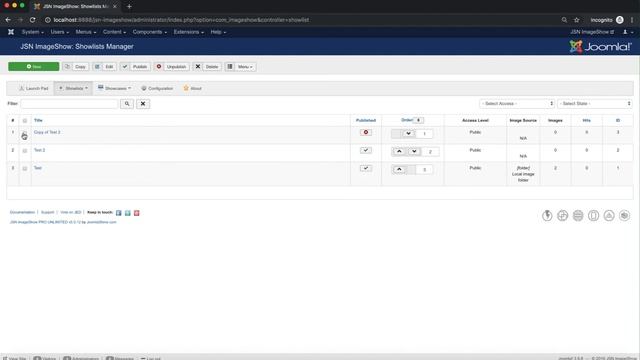
Task: Click the Facebook keep-in-touch icon
Action: tap(119, 213)
